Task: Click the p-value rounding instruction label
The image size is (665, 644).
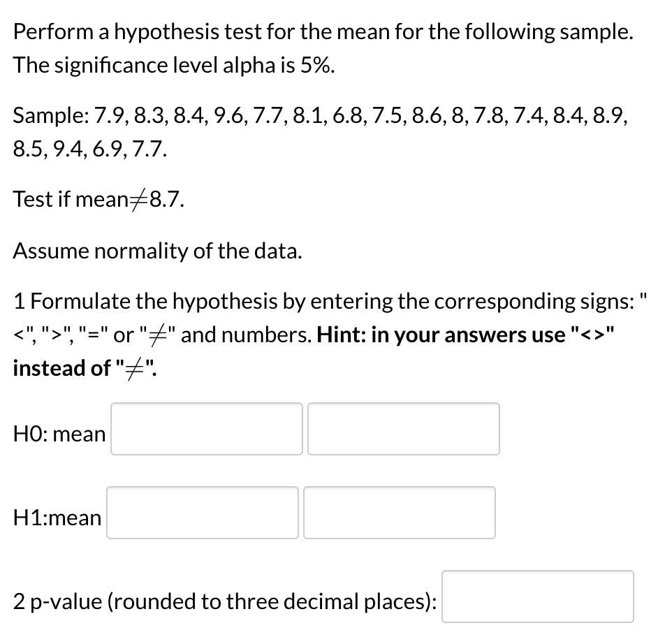Action: click(x=225, y=601)
